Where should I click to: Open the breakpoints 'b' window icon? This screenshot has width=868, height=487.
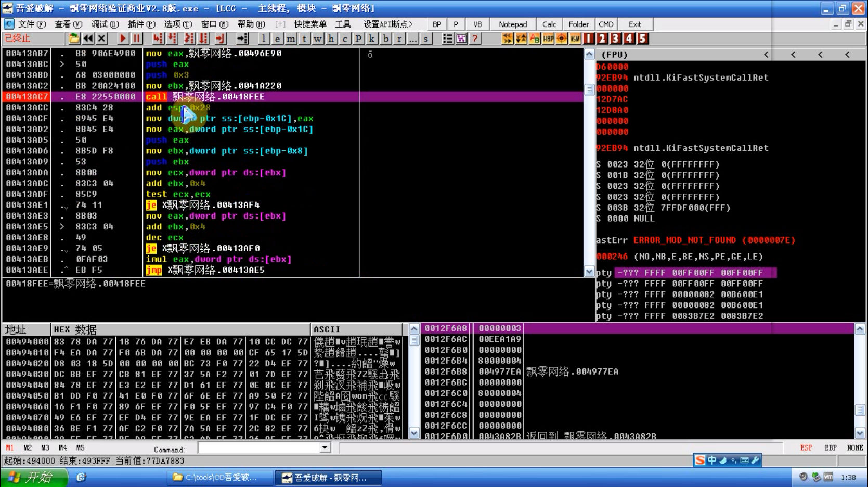tap(385, 39)
